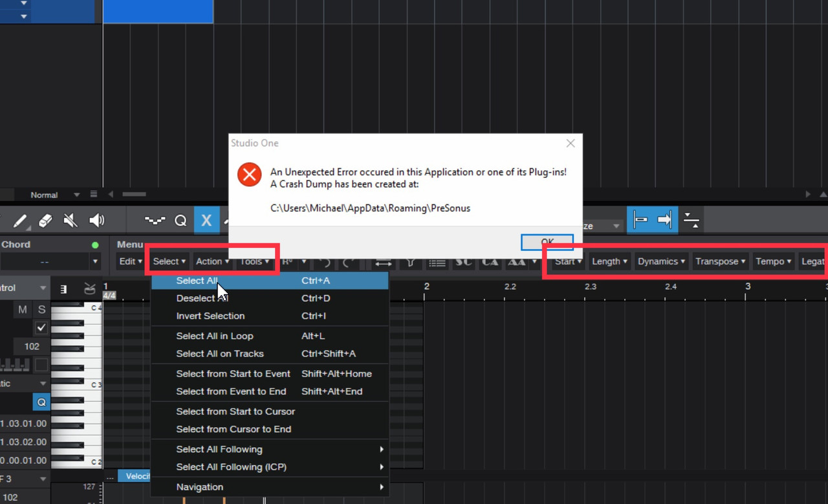
Task: Uncheck the checked box below Solo
Action: click(41, 327)
